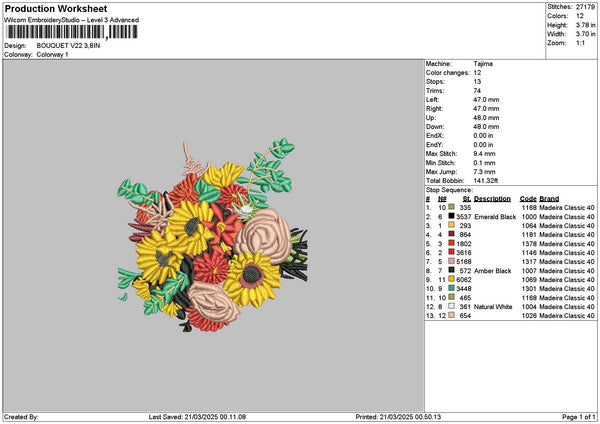Click the St. column header
Image resolution: width=600 pixels, height=424 pixels.
click(466, 198)
